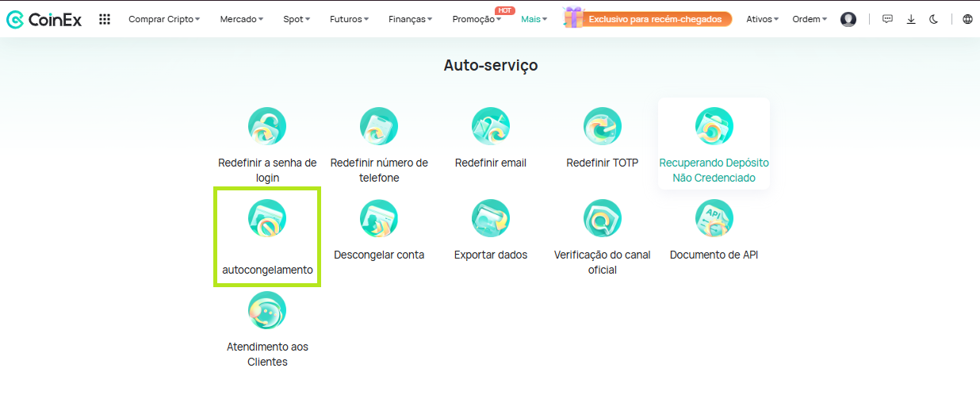Click the Verificação do canal oficial icon
The height and width of the screenshot is (399, 980).
coord(603,218)
